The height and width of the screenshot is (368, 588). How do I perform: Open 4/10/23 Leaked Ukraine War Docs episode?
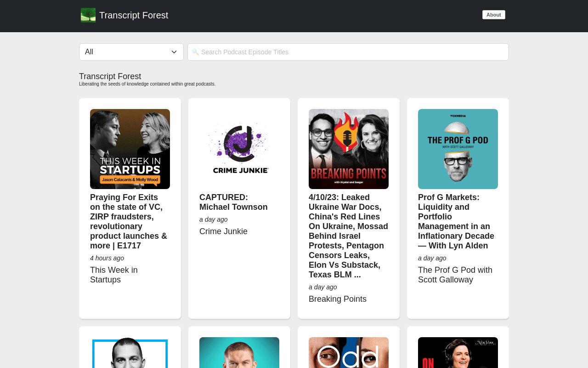[349, 236]
